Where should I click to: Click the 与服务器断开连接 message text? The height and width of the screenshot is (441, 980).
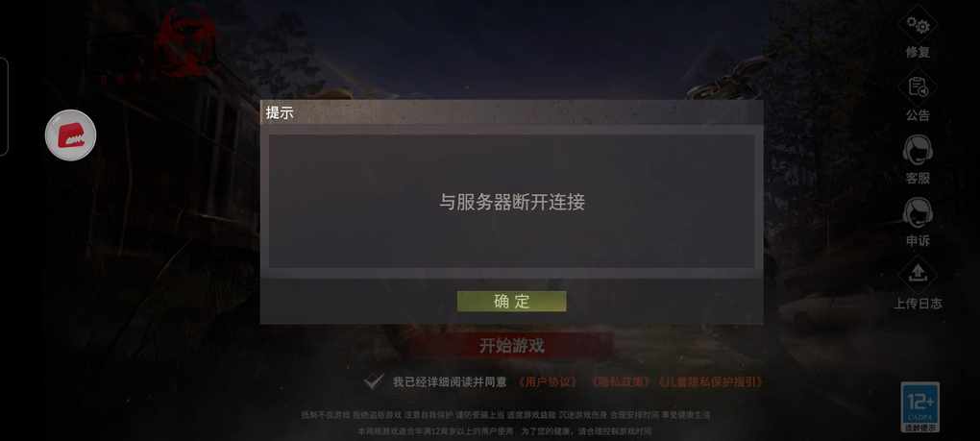(511, 203)
